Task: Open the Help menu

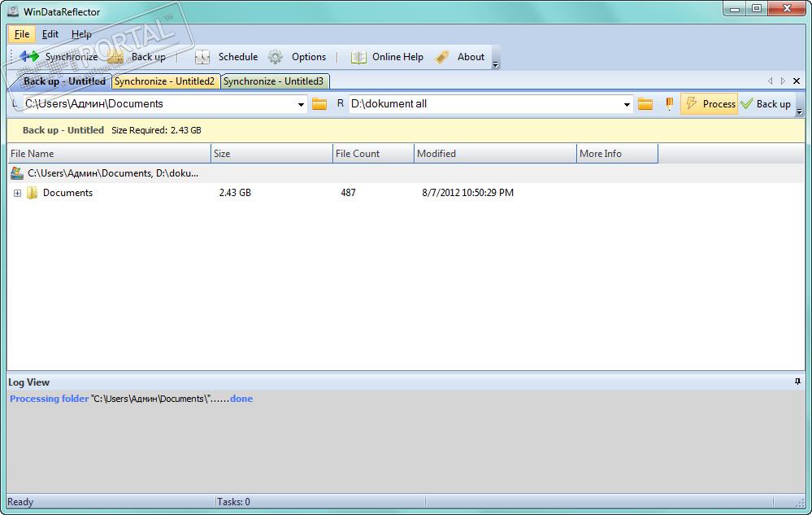Action: 81,34
